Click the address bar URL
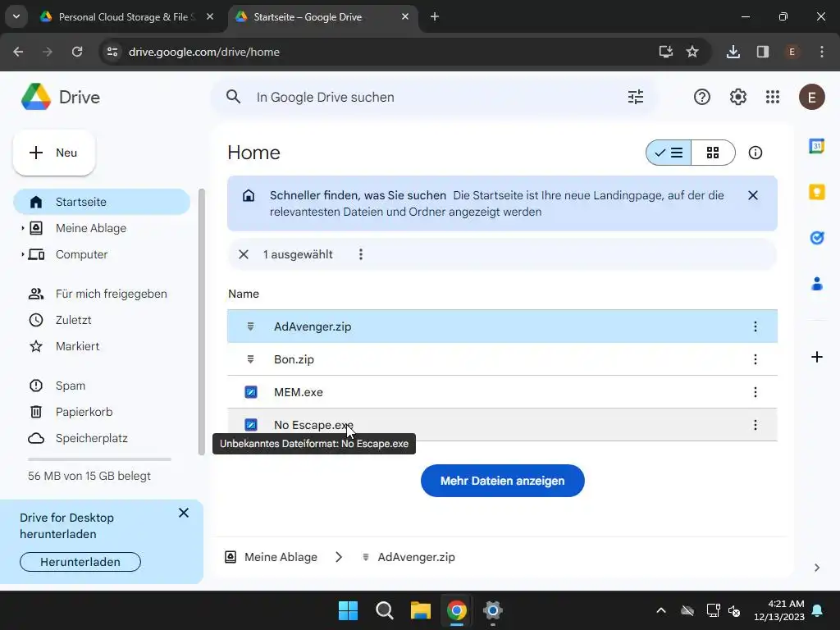The width and height of the screenshot is (840, 630). tap(204, 52)
